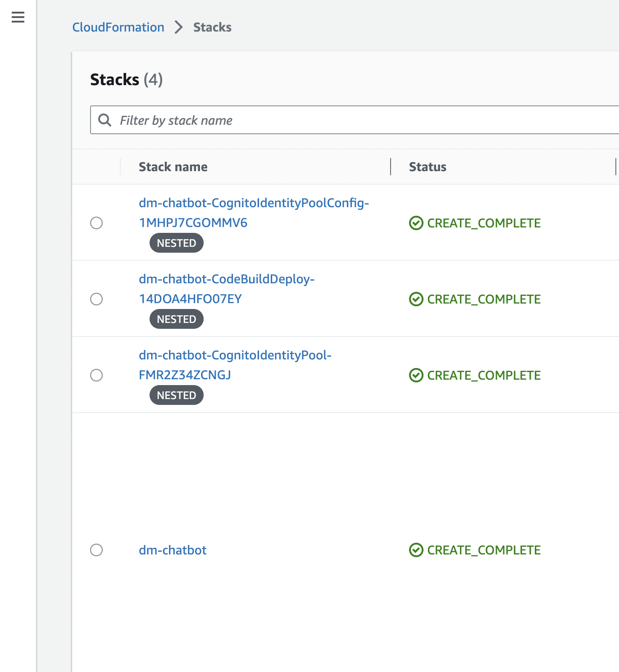Select the dm-chatbot stack radio button
619x672 pixels.
click(x=96, y=550)
